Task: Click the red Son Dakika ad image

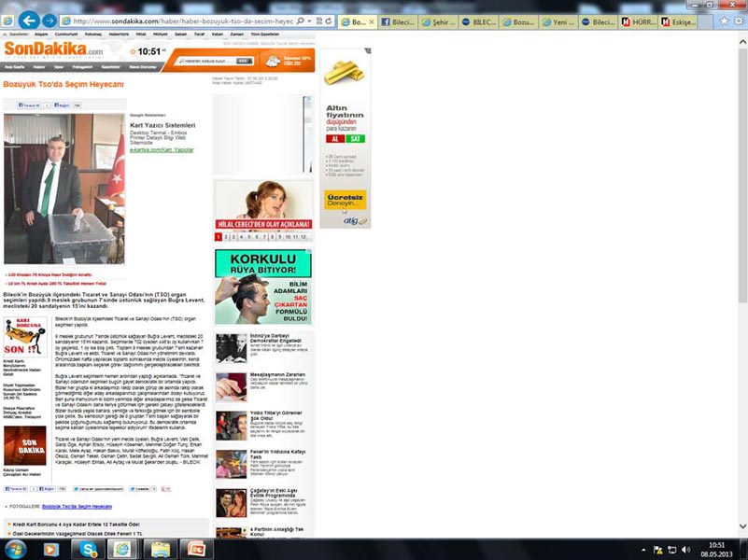Action: [25, 445]
